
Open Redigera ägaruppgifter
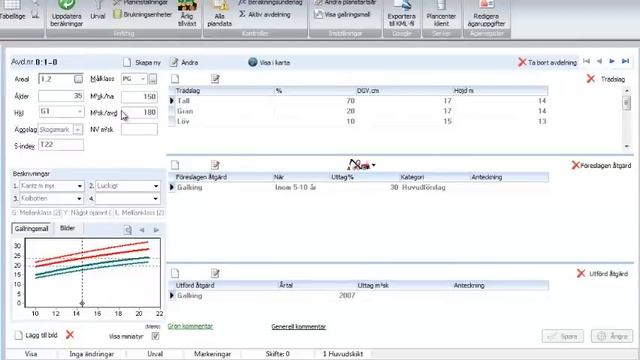click(487, 13)
